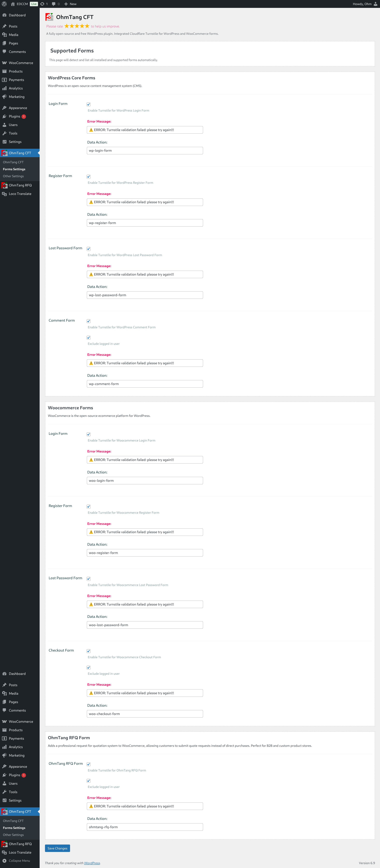Screen dimensions: 380x868
Task: Focus the wp-register-form Data Action field
Action: [x=145, y=223]
